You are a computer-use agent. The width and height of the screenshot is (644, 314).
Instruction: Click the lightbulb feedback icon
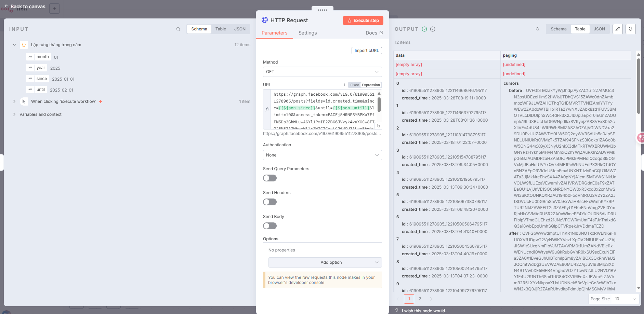click(x=397, y=311)
